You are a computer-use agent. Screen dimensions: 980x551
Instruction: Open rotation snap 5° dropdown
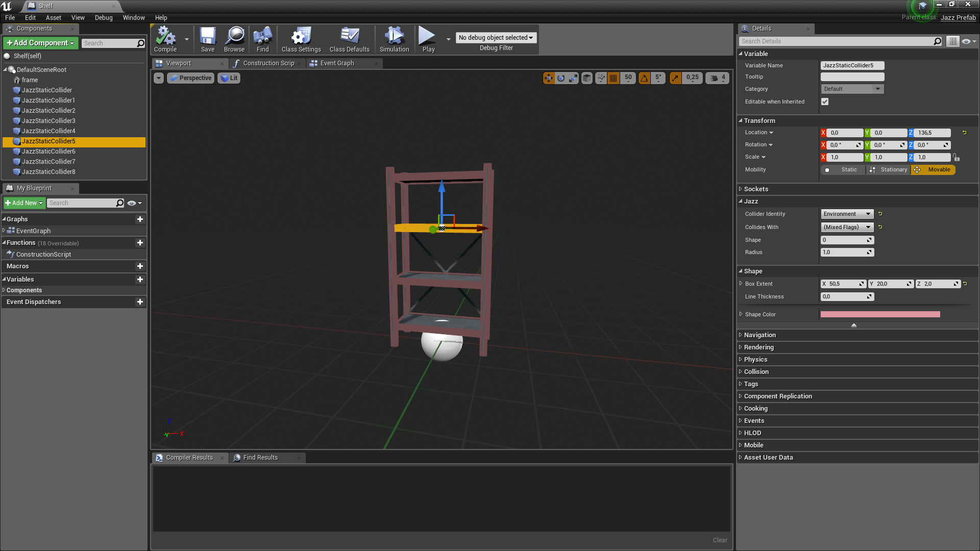pos(658,78)
